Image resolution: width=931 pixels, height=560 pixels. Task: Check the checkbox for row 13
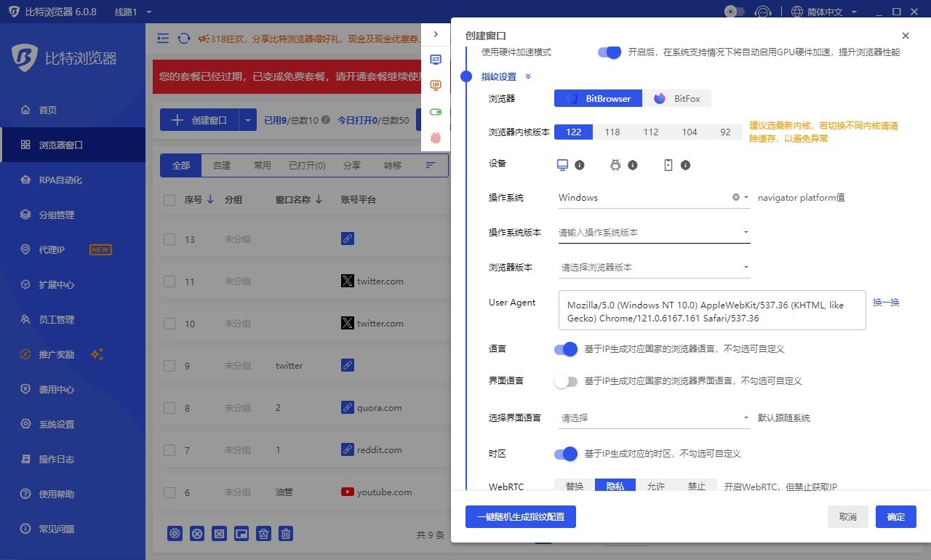(x=169, y=239)
